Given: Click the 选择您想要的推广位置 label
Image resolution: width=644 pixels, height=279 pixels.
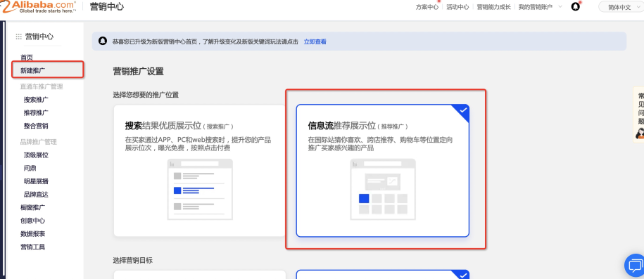Looking at the screenshot, I should tap(146, 95).
